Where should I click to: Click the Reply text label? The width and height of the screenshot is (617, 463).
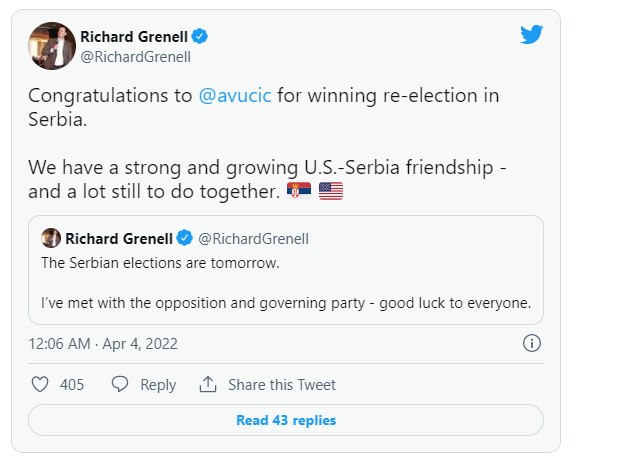click(x=158, y=385)
